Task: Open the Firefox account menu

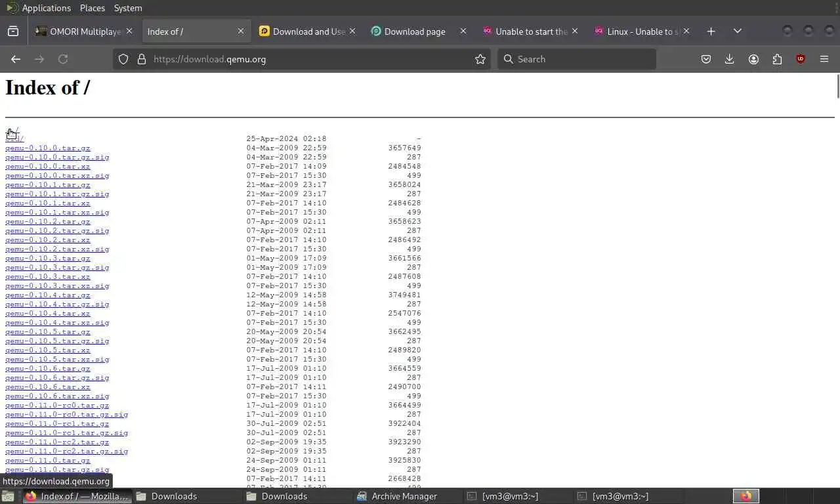Action: click(x=753, y=59)
